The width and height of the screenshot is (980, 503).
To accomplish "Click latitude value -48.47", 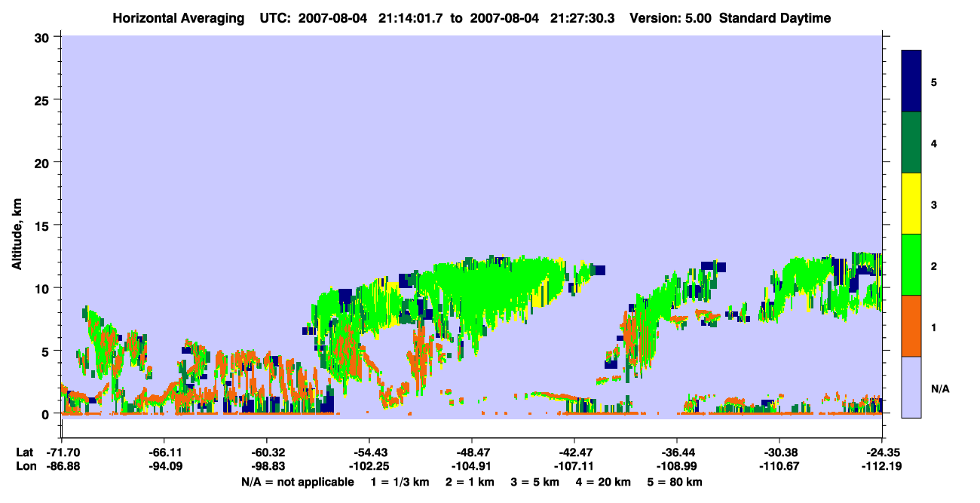I will 472,452.
